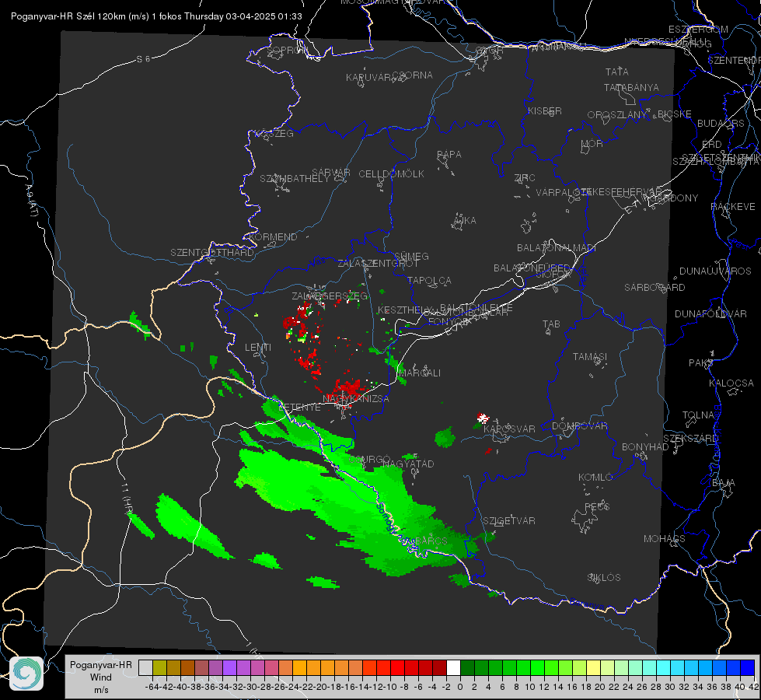
Task: Click the 'TAMASI' city label
Action: (590, 356)
